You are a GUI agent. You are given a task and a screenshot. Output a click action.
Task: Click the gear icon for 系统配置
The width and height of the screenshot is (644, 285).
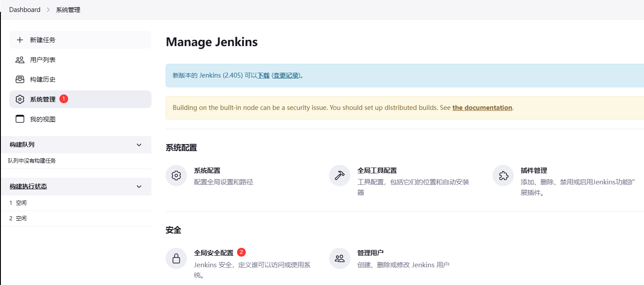tap(176, 176)
